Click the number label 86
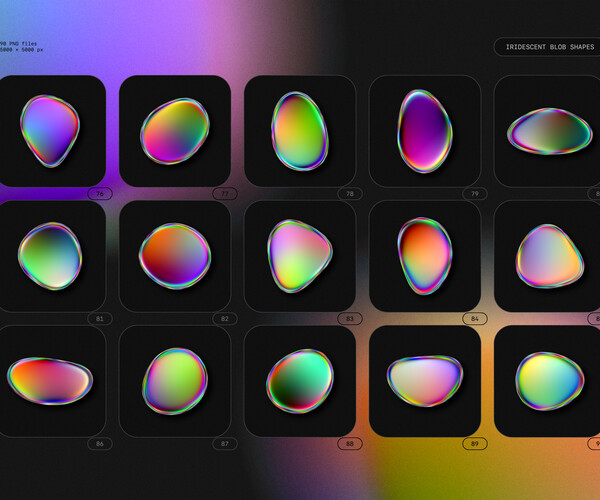Screen dimensions: 600x500 click(x=100, y=444)
